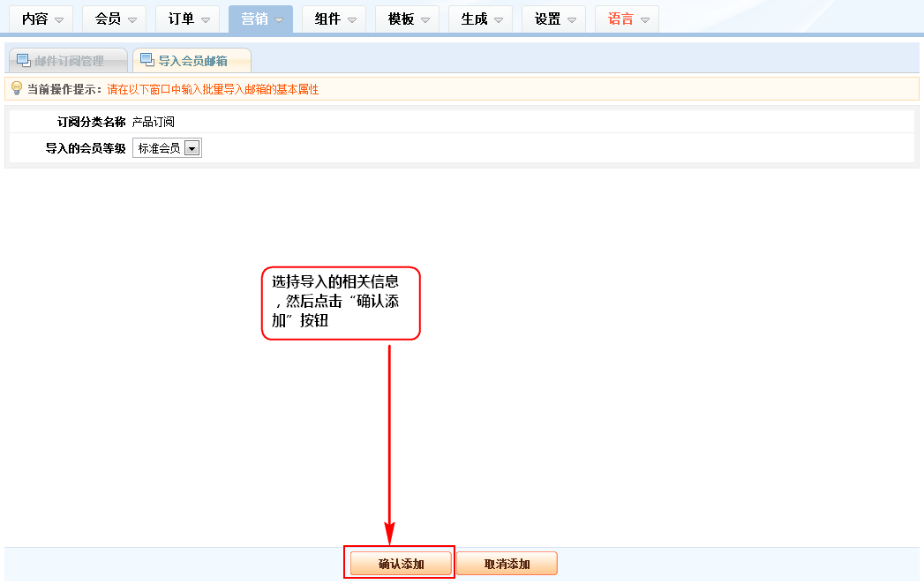Open the 标准会员 member level dropdown
924x584 pixels.
tap(168, 148)
